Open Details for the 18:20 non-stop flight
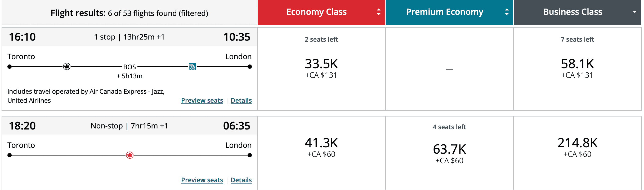 tap(241, 180)
